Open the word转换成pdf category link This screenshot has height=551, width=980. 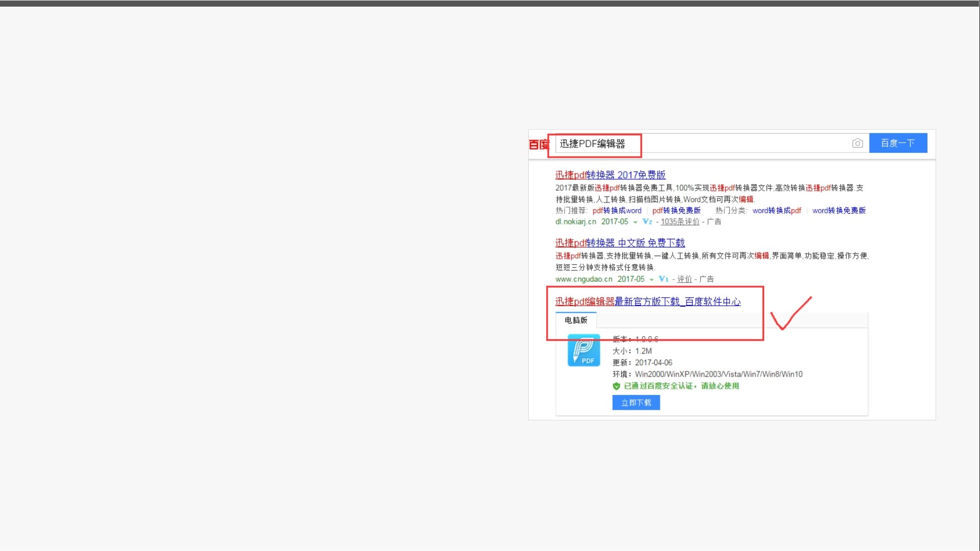776,211
